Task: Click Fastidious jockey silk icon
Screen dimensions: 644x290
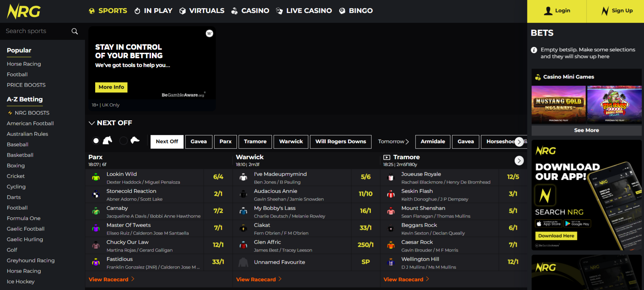Action: [x=96, y=262]
